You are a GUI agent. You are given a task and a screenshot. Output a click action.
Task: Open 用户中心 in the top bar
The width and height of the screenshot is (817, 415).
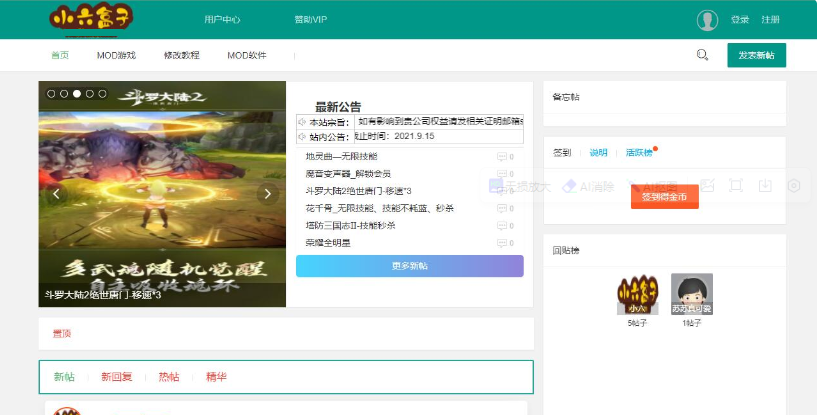point(222,19)
